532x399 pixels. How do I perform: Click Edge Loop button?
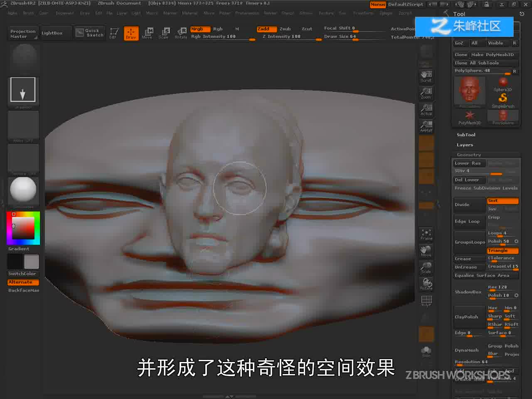click(x=470, y=222)
